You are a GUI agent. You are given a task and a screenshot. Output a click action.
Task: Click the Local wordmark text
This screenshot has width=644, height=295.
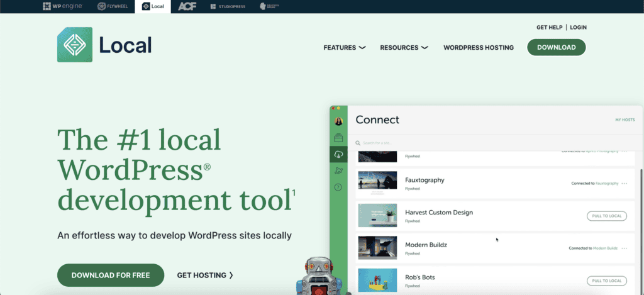tap(125, 45)
